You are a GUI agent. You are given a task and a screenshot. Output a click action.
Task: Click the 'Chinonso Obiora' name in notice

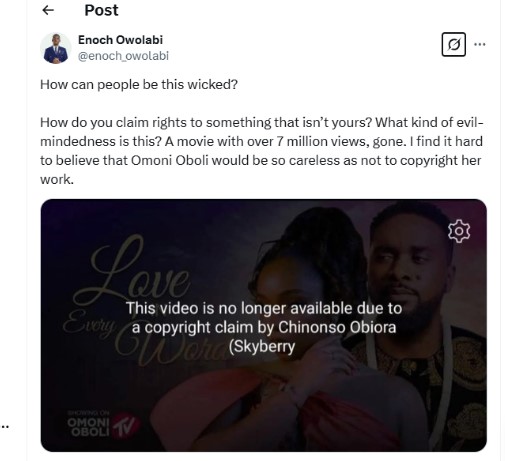[x=337, y=327]
